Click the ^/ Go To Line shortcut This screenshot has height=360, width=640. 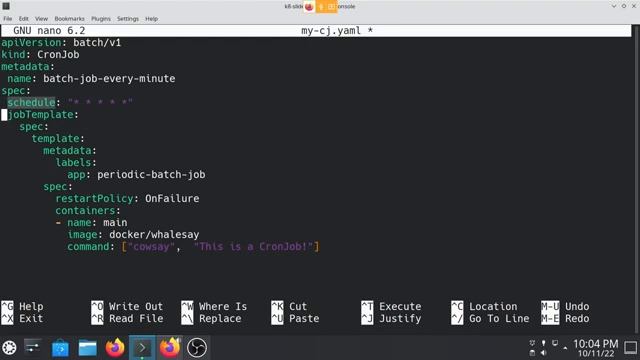tap(490, 319)
